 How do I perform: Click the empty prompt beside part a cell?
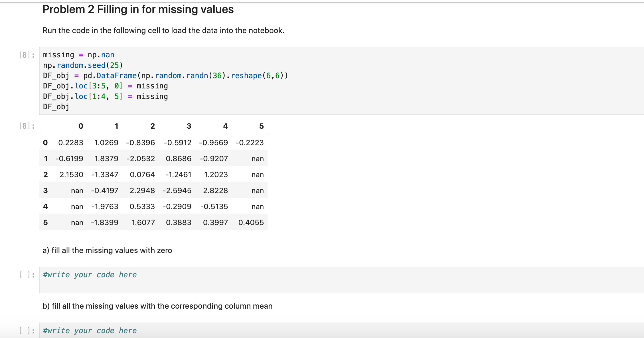click(27, 275)
